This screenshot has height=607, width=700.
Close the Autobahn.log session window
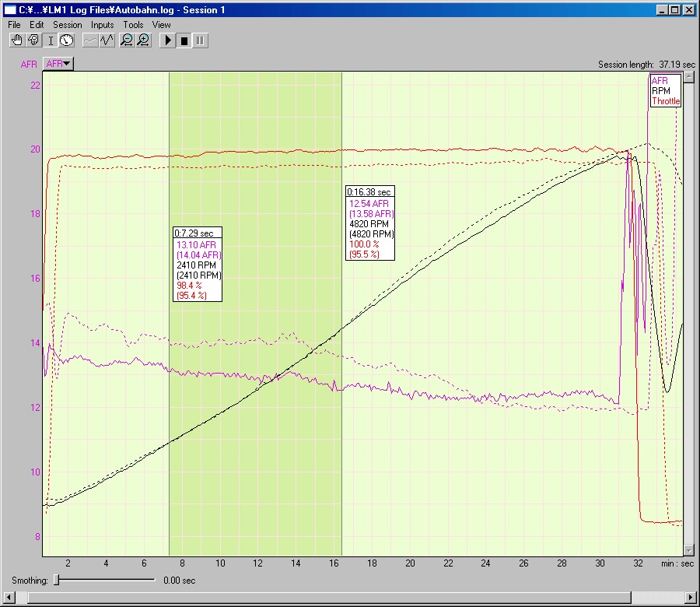(688, 10)
